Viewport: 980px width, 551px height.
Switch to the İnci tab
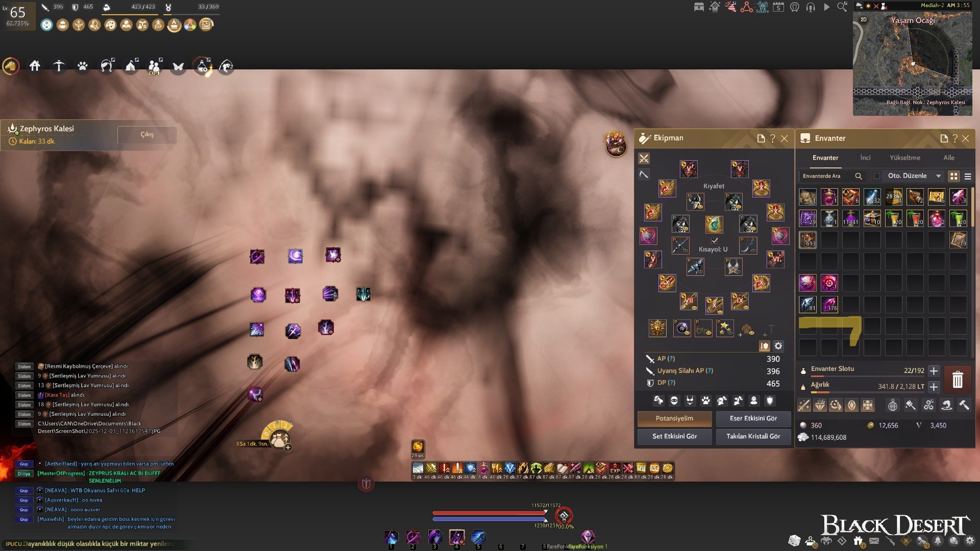(865, 158)
